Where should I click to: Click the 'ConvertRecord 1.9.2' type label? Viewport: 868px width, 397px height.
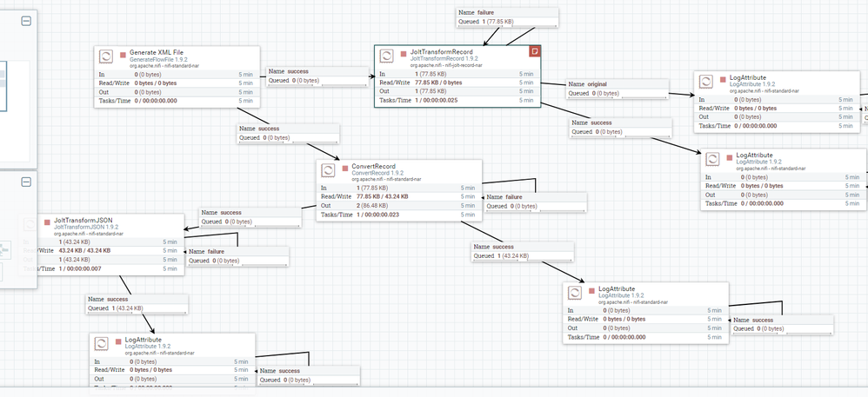pos(377,173)
